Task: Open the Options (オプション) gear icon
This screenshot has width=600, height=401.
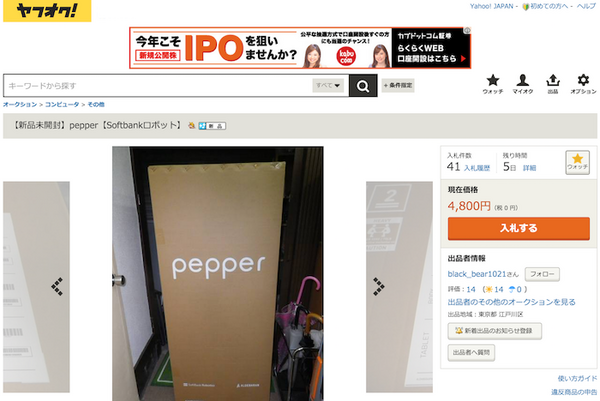Action: 583,84
